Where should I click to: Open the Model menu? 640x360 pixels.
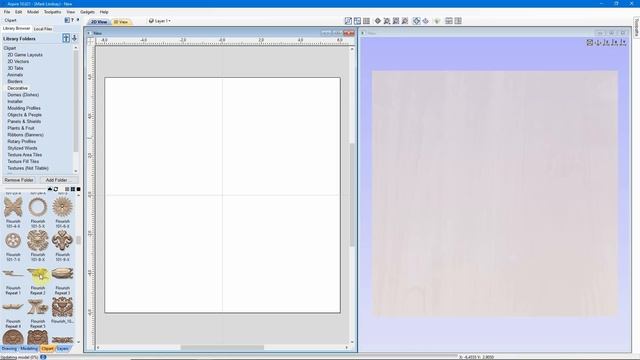33,12
